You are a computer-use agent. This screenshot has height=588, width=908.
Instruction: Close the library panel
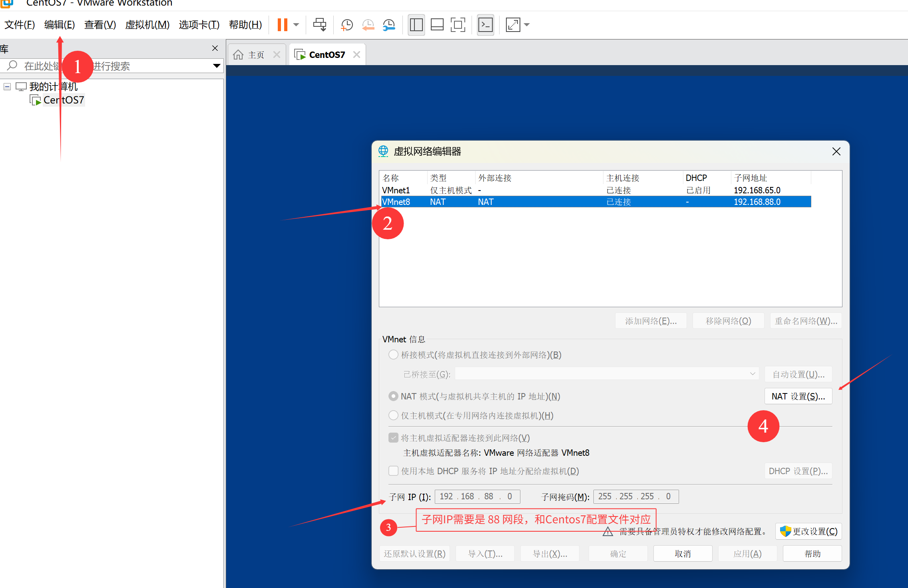coord(215,48)
